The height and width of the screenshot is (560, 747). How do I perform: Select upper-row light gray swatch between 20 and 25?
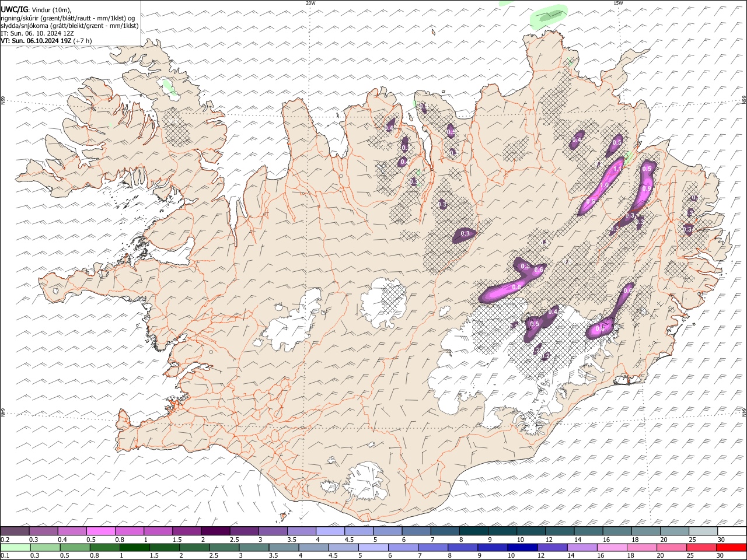click(x=675, y=531)
